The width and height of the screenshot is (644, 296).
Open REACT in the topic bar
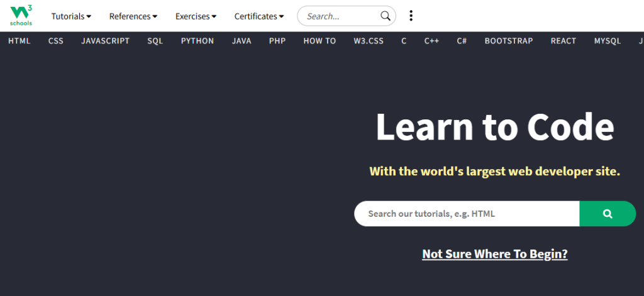[563, 41]
